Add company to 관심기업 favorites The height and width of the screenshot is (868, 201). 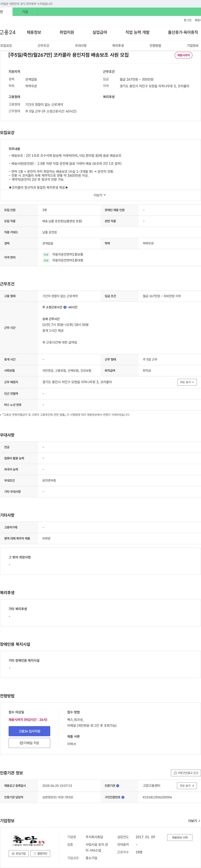click(x=19, y=854)
